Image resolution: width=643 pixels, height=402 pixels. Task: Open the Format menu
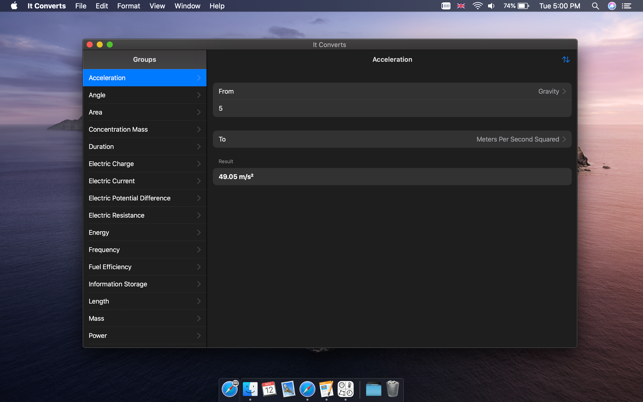coord(128,6)
